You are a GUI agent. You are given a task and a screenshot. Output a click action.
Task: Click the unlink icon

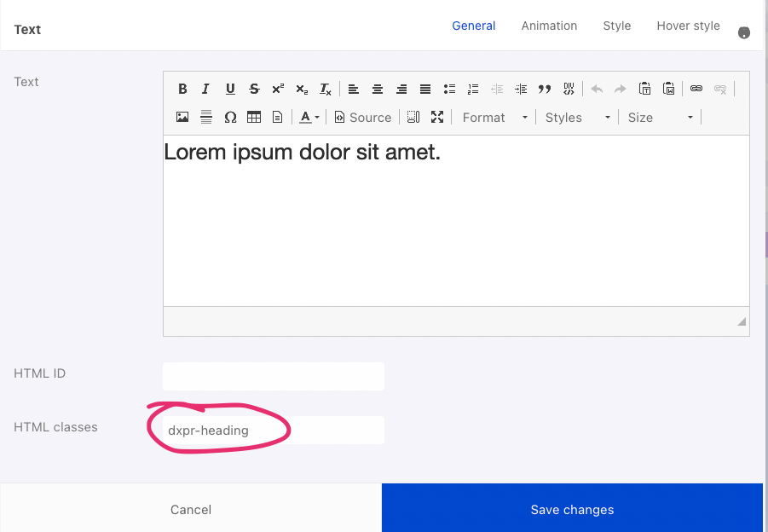point(720,89)
